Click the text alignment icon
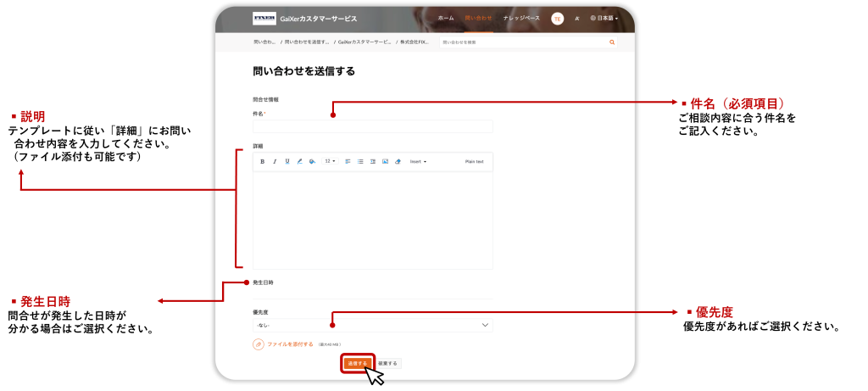Screen dimensions: 868x391 pos(348,161)
